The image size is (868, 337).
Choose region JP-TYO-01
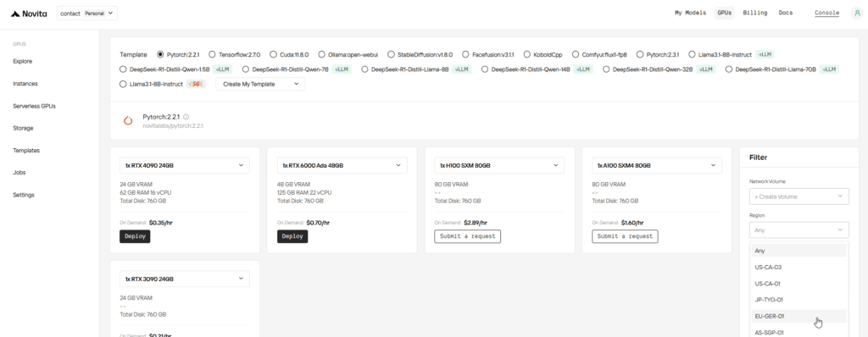tap(798, 300)
